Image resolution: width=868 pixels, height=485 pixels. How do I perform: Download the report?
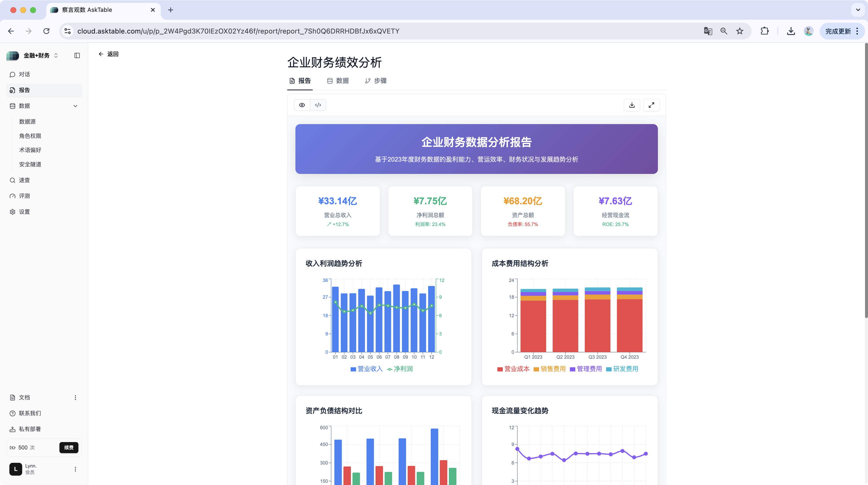(x=632, y=105)
